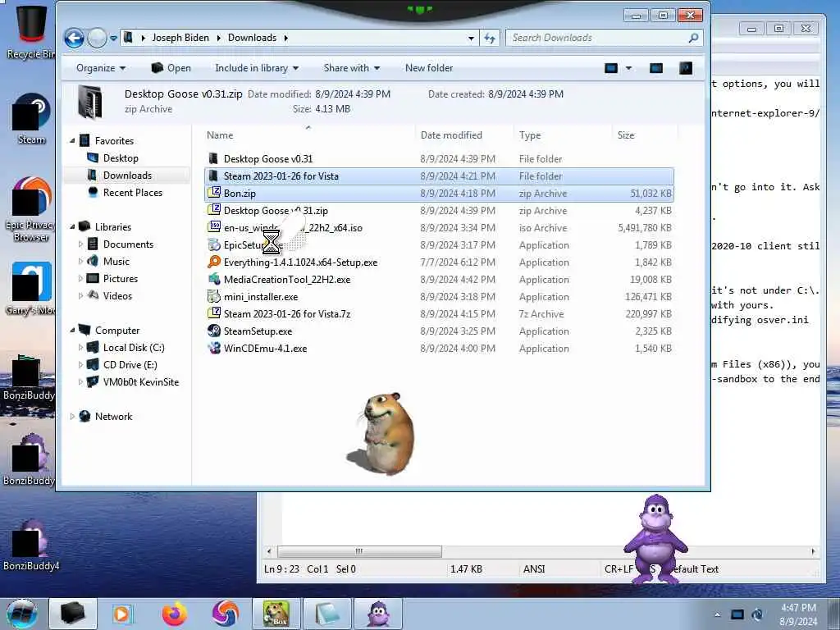Select the mini_installer.exe icon
Viewport: 840px width, 630px height.
click(214, 296)
